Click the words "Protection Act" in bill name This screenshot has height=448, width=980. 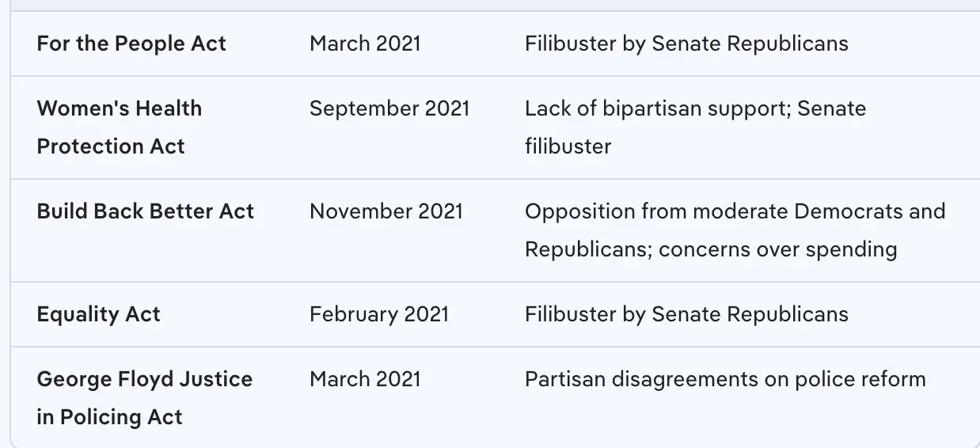111,146
